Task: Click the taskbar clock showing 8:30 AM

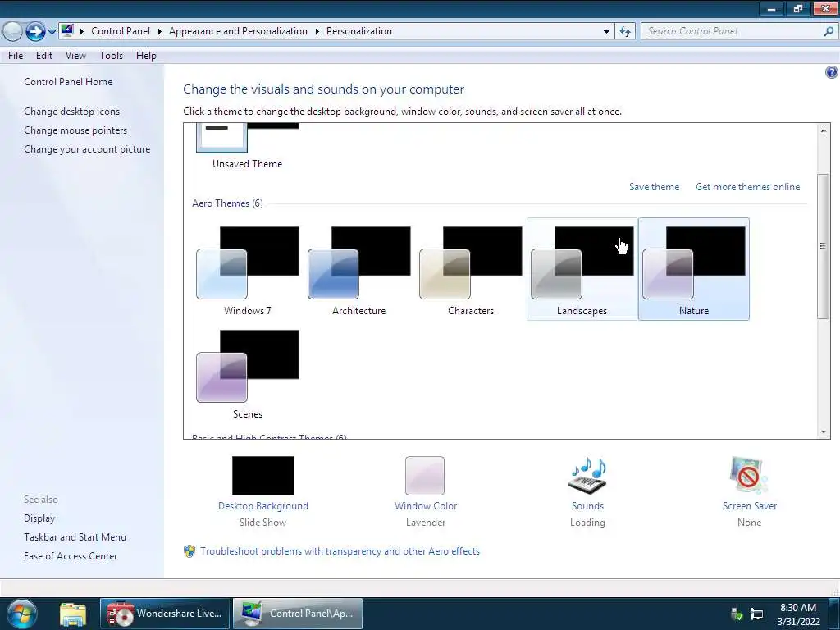Action: [798, 614]
